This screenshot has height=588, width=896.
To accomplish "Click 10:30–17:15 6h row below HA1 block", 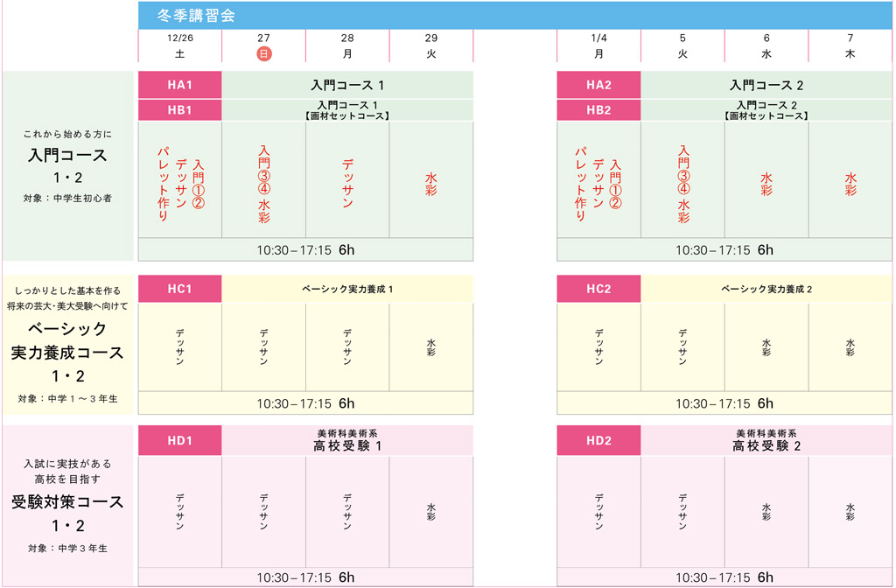I will [x=305, y=249].
